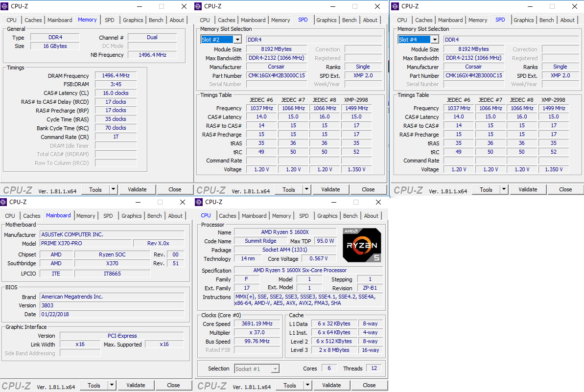Click Tools button in the Slot #2 SPD window
This screenshot has width=584, height=392.
[x=289, y=189]
